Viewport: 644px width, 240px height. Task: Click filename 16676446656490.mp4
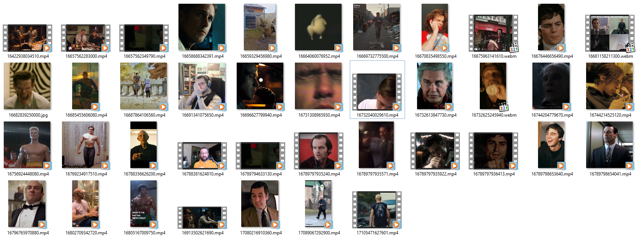[x=552, y=56]
